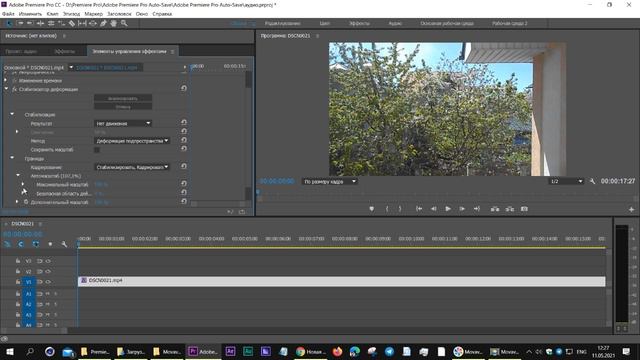Mute audio track A2

(x=48, y=304)
